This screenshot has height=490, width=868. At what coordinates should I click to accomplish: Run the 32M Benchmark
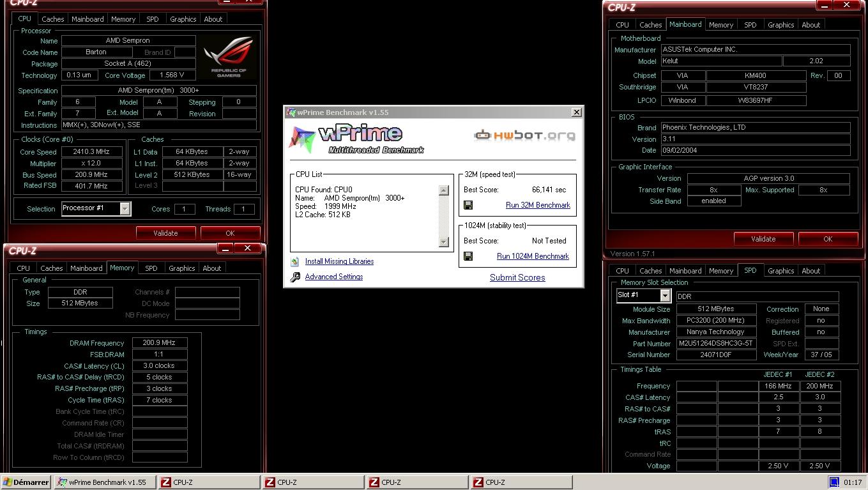pos(538,205)
